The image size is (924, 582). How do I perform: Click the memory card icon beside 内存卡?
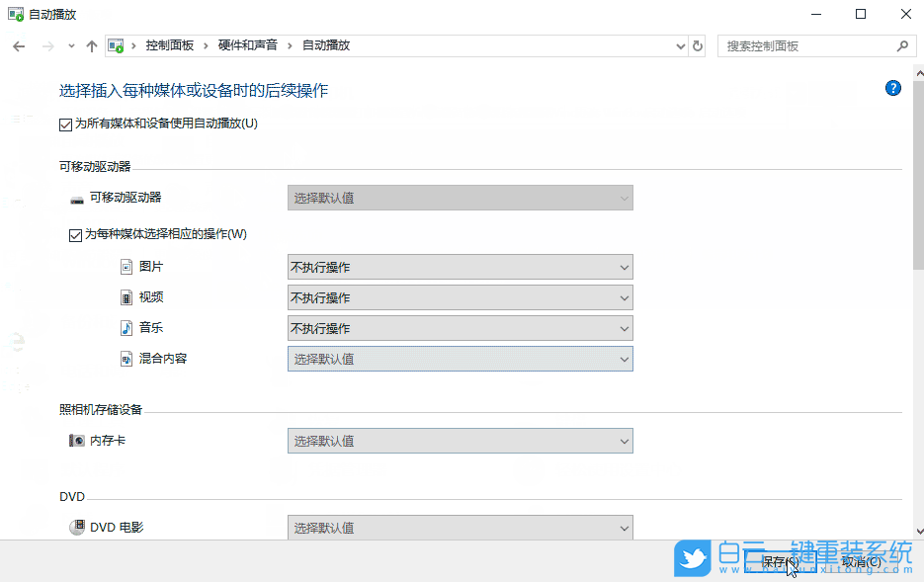coord(77,440)
